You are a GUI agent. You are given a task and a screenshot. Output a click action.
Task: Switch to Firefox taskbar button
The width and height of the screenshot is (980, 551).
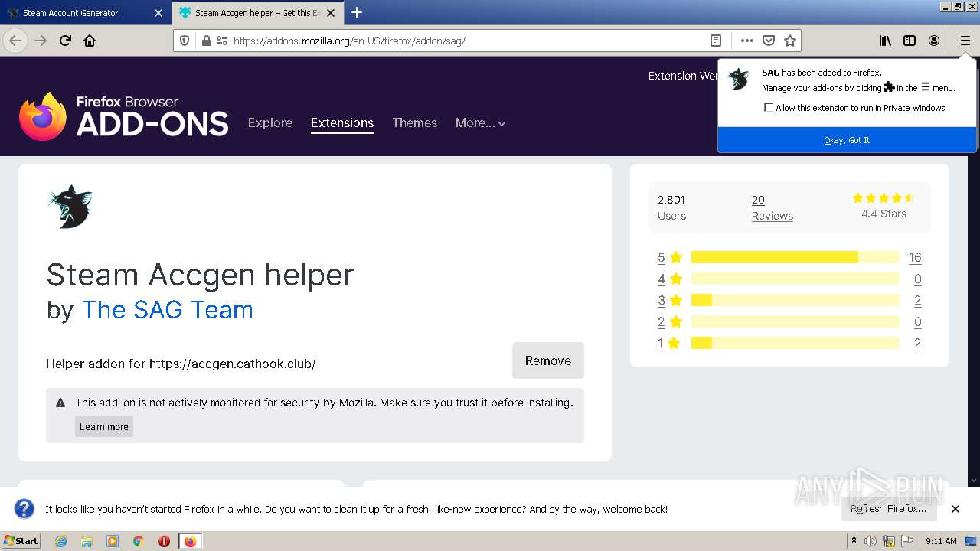pos(190,541)
